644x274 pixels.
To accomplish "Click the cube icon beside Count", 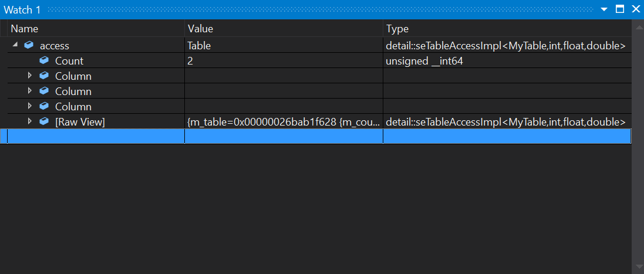I will pyautogui.click(x=44, y=60).
